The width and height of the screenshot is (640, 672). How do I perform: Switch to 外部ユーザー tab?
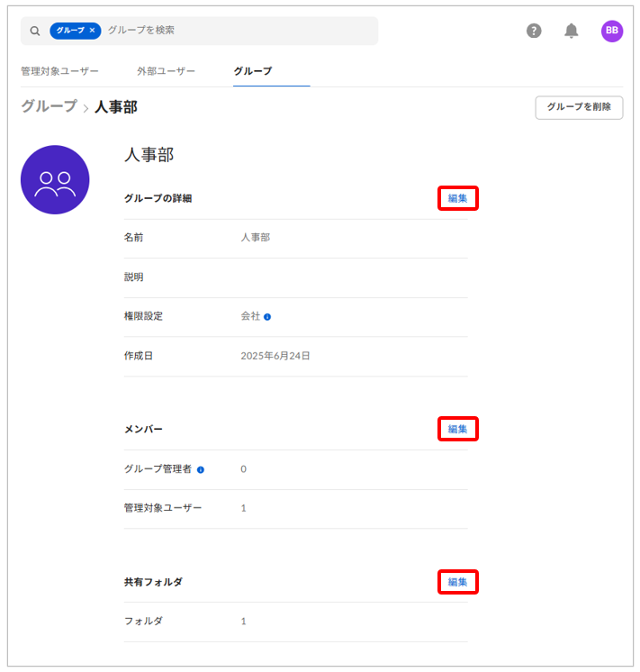tap(166, 71)
